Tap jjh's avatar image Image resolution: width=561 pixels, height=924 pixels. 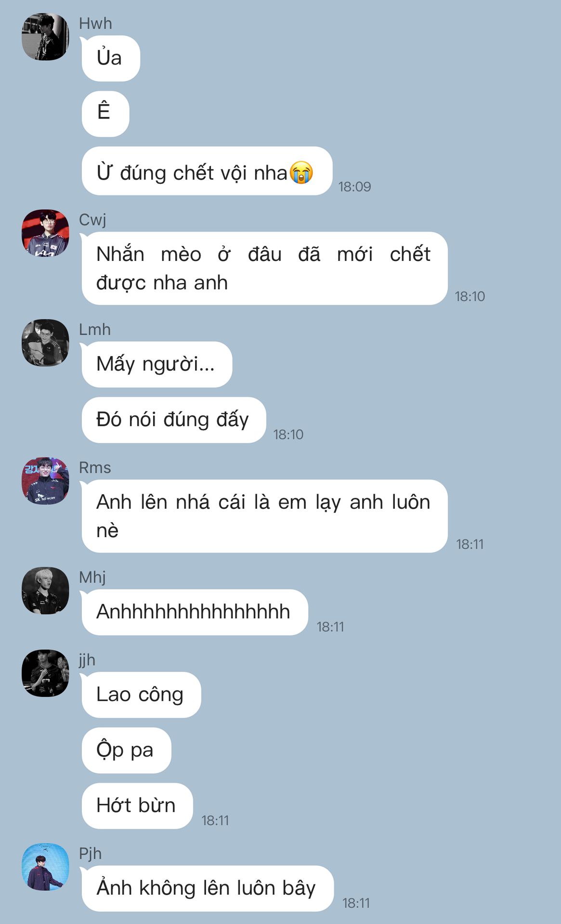(45, 673)
